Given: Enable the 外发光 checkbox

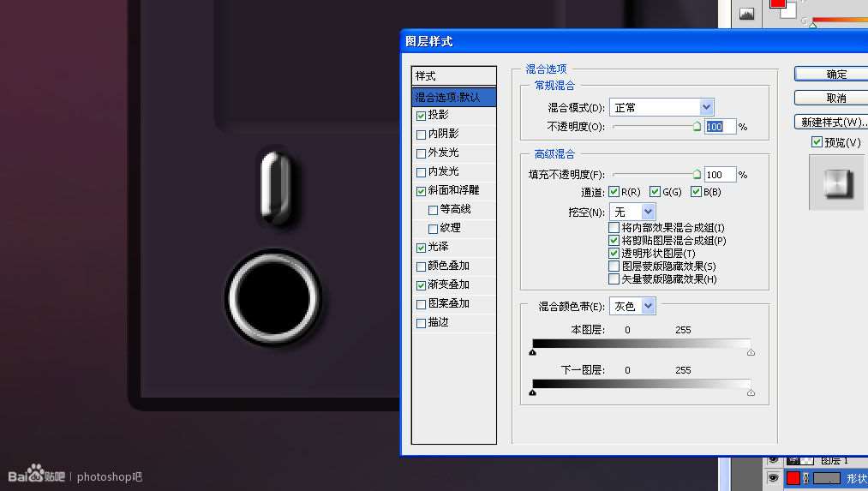Looking at the screenshot, I should (x=421, y=153).
